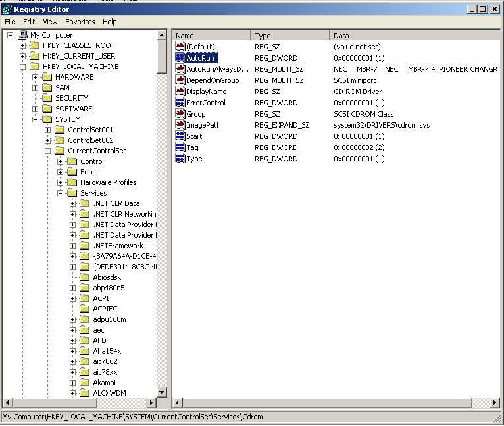504x426 pixels.
Task: Select the Services folder icon
Action: [72, 193]
